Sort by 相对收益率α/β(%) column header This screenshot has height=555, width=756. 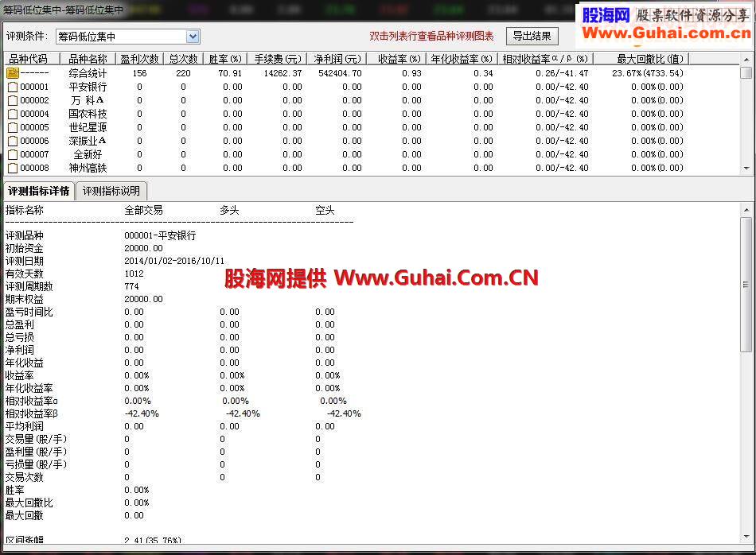(545, 59)
